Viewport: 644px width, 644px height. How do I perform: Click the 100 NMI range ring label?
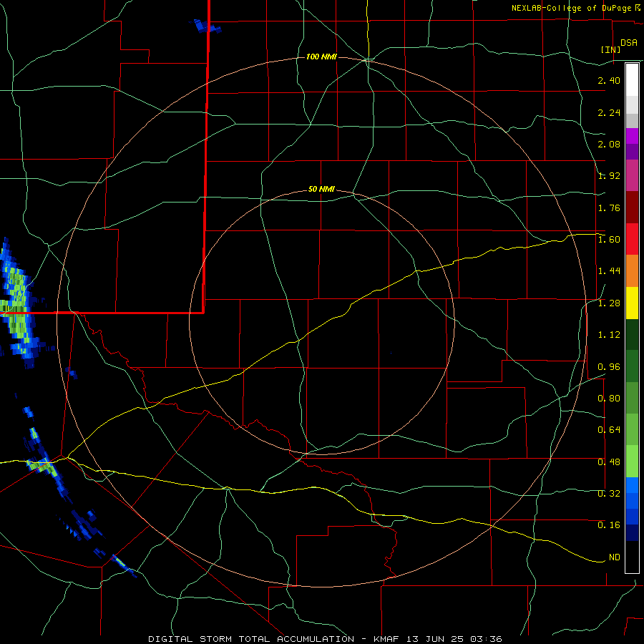(321, 57)
